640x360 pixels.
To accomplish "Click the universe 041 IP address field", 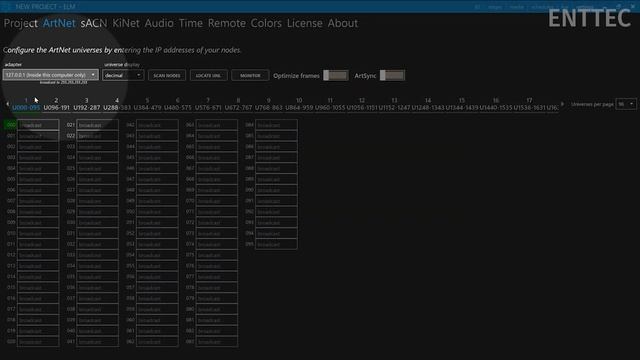I will tap(98, 342).
